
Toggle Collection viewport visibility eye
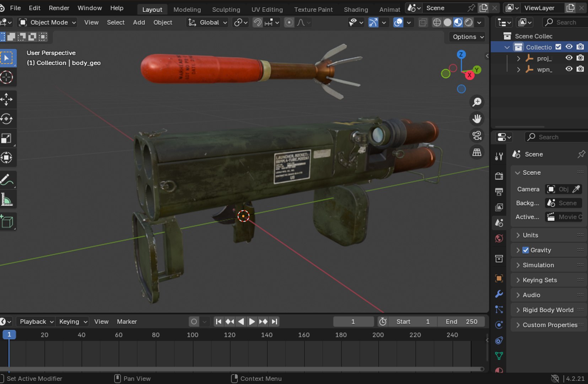[x=569, y=47]
